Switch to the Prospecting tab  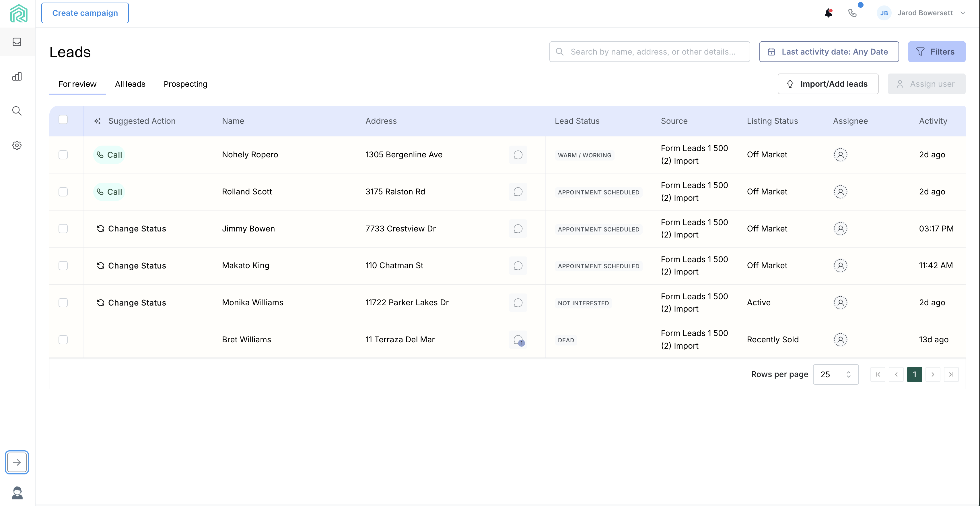click(185, 84)
